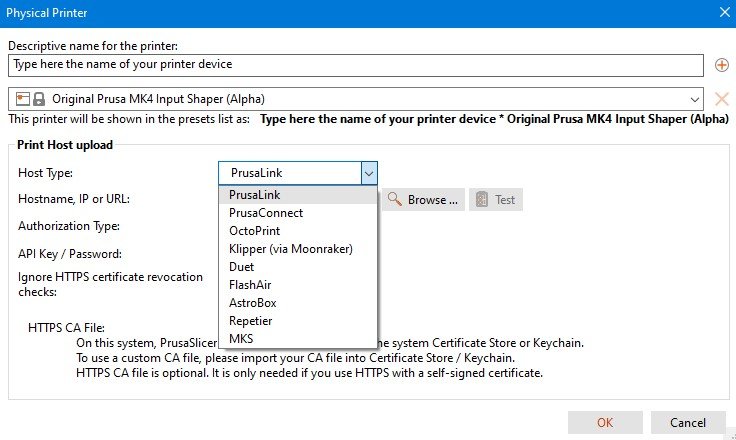Click the Test button
The width and height of the screenshot is (736, 440).
[496, 200]
